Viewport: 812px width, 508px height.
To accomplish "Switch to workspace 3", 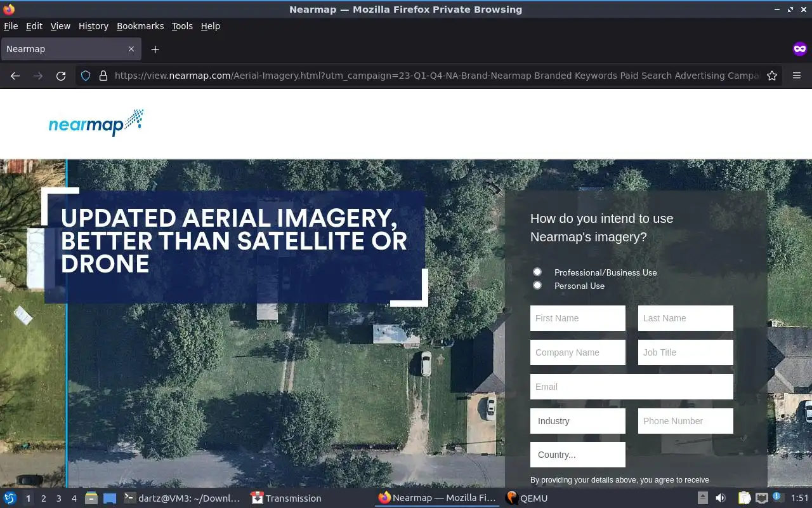I will (x=59, y=498).
